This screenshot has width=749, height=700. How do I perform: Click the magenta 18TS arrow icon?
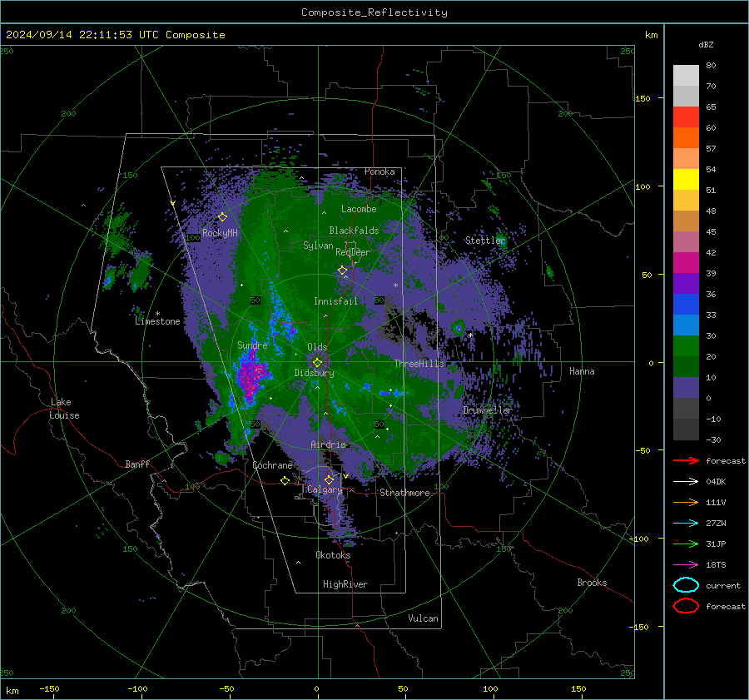[686, 565]
